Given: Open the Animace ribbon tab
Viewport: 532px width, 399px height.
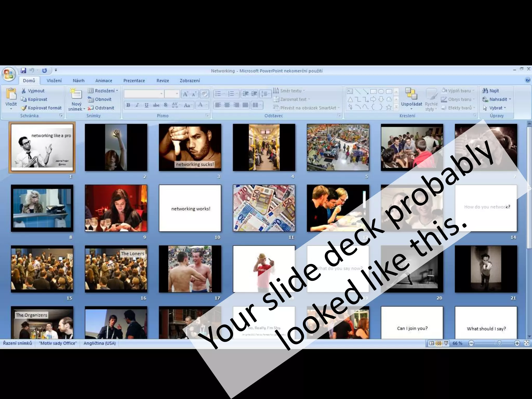Looking at the screenshot, I should [x=104, y=81].
